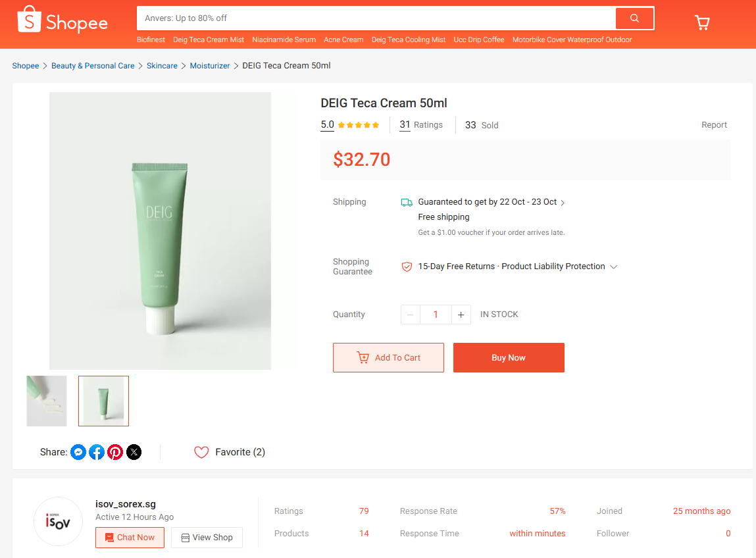Viewport: 756px width, 558px height.
Task: Add the Teca Cream to cart
Action: pos(388,357)
